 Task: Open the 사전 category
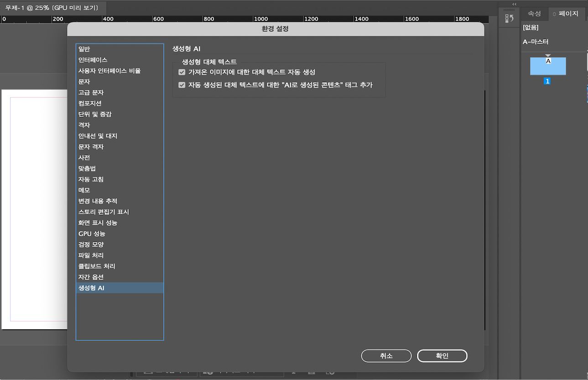(x=120, y=158)
